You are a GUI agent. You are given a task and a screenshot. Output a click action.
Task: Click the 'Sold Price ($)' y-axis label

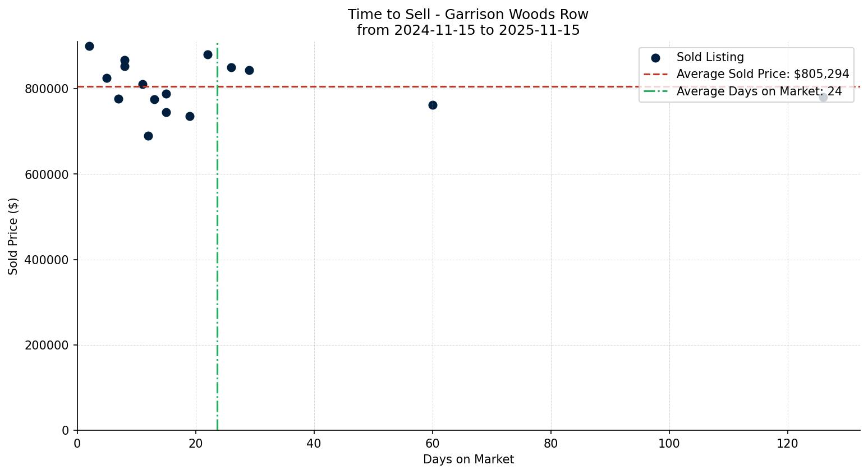[x=13, y=236]
